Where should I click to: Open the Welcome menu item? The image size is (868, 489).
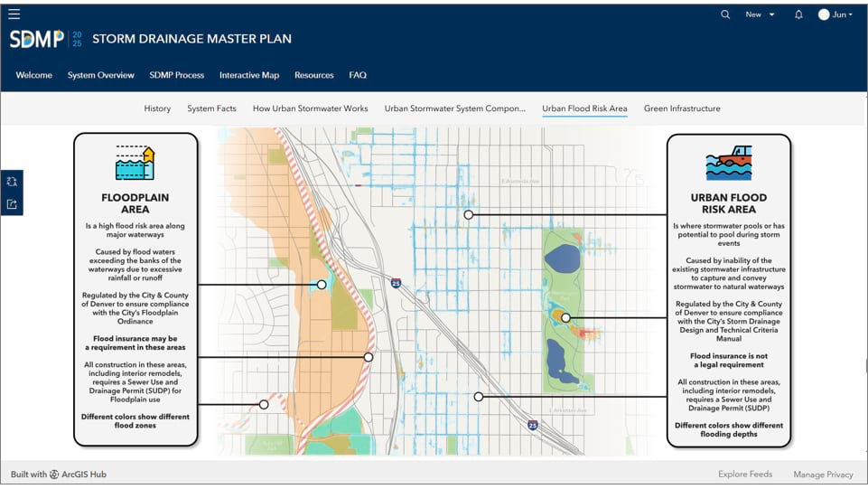33,75
